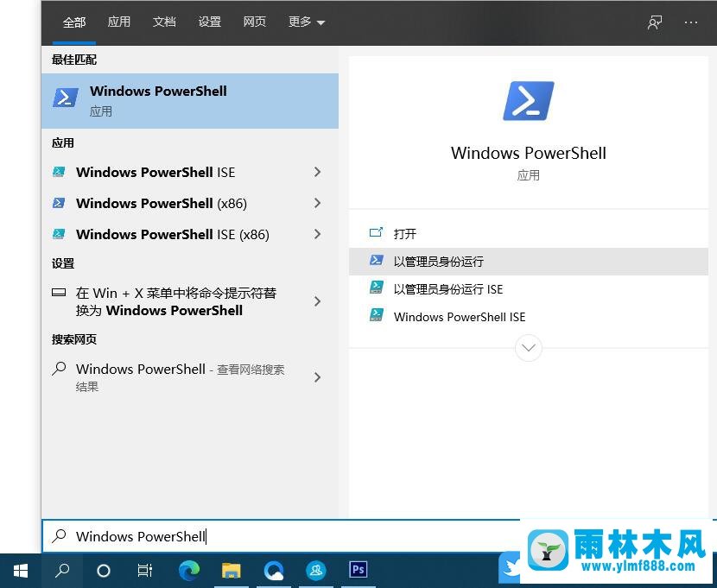This screenshot has height=588, width=717.
Task: Click the PowerShell icon in the best match
Action: click(66, 98)
